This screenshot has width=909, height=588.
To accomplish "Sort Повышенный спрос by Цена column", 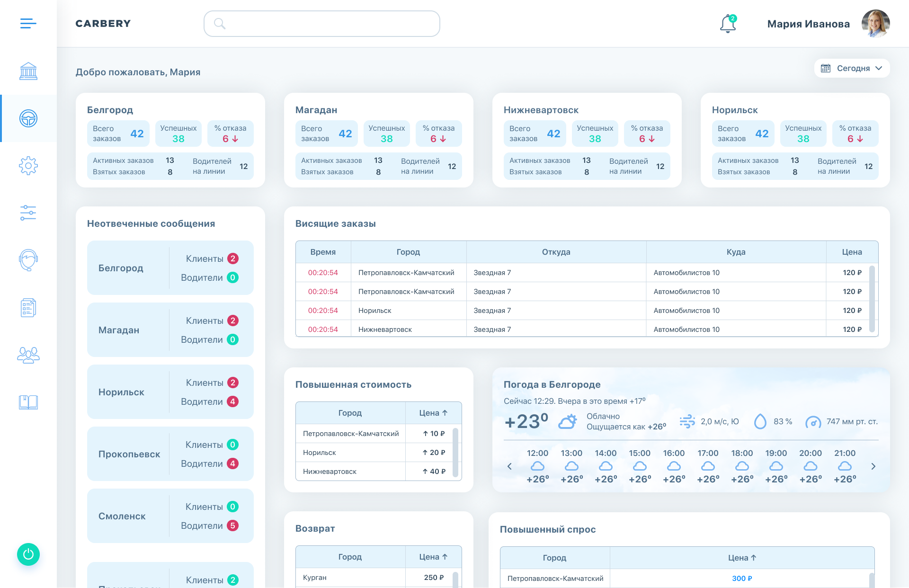I will point(742,558).
